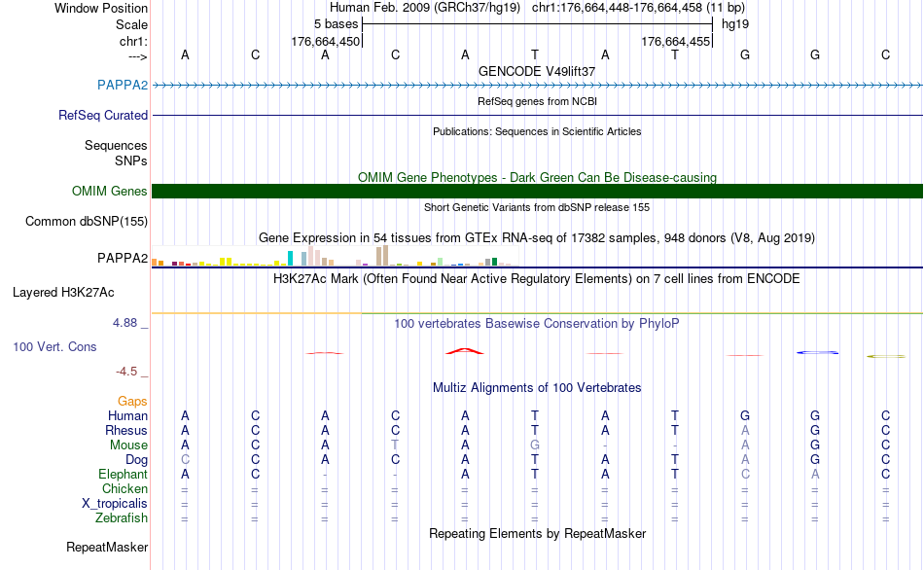Click the 4.88 PhyloP upper scale value
The width and height of the screenshot is (924, 570).
coord(124,323)
